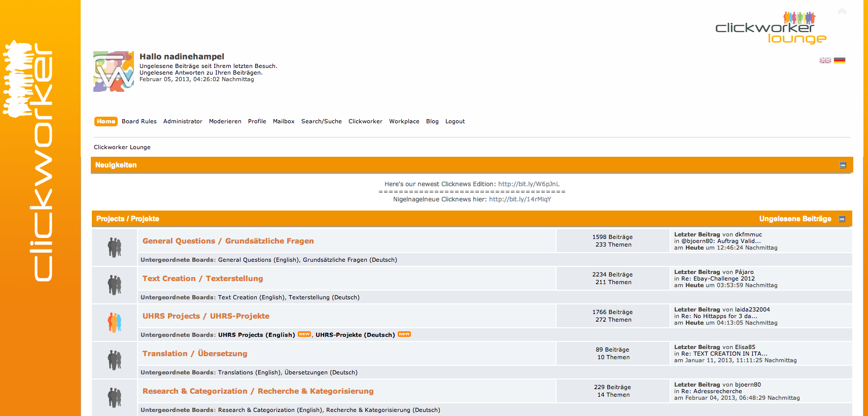Go to Workplace menu item
868x416 pixels.
404,121
